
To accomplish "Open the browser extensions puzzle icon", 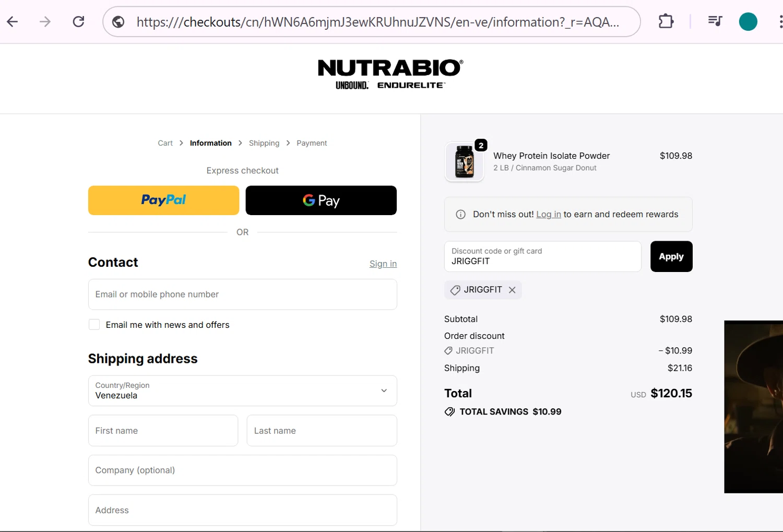I will (x=666, y=21).
